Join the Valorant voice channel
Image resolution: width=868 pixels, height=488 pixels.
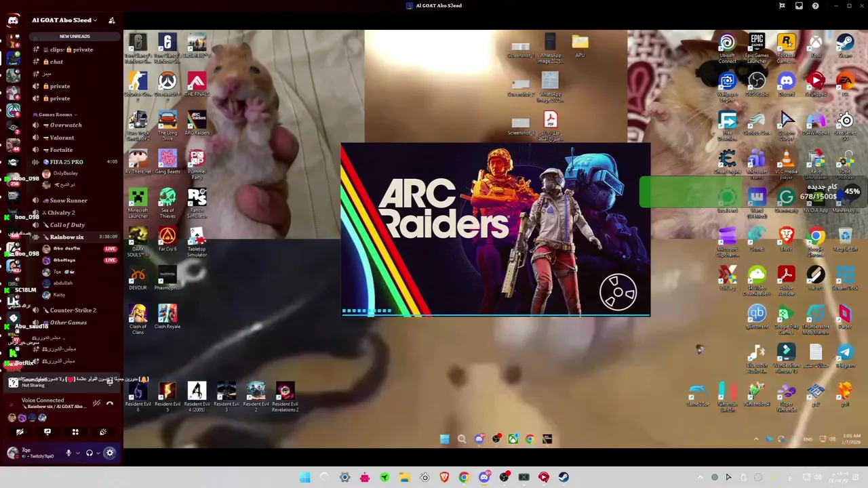coord(74,138)
